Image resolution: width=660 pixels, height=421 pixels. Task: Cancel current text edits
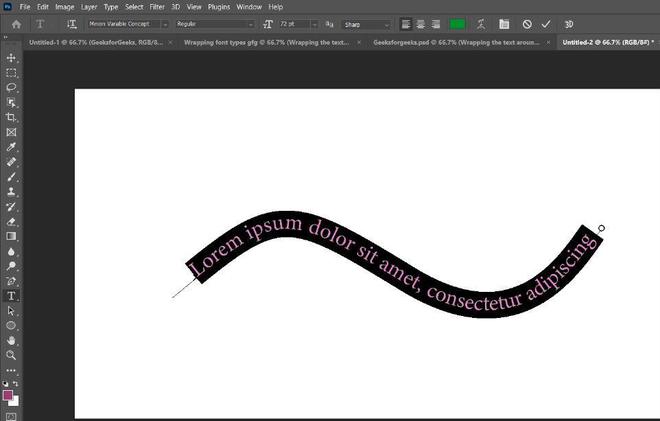pyautogui.click(x=527, y=23)
